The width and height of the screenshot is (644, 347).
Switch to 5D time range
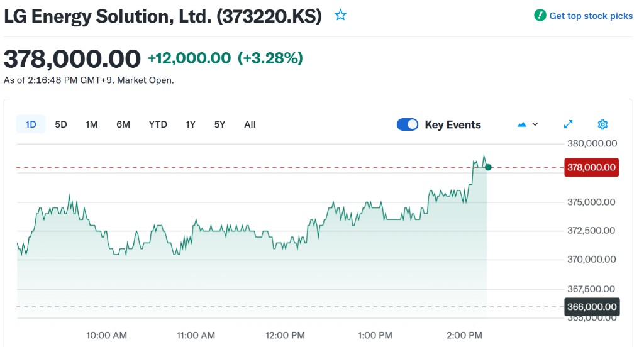[x=61, y=124]
